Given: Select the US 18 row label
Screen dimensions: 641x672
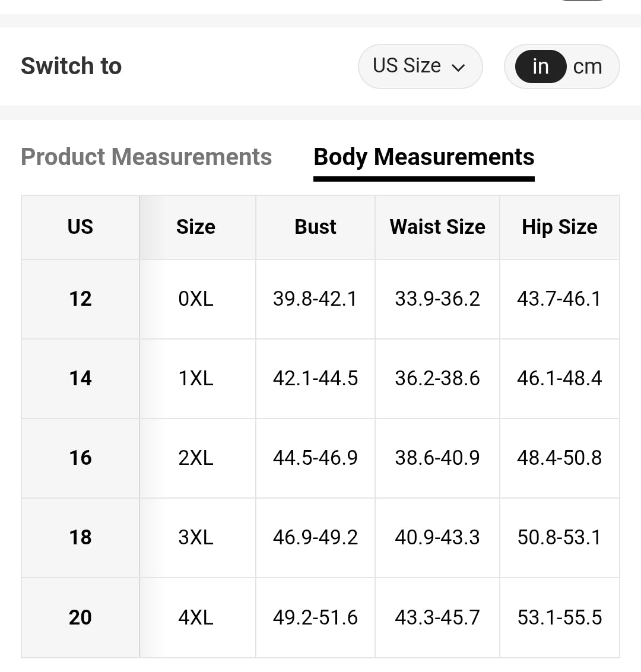Looking at the screenshot, I should tap(80, 537).
